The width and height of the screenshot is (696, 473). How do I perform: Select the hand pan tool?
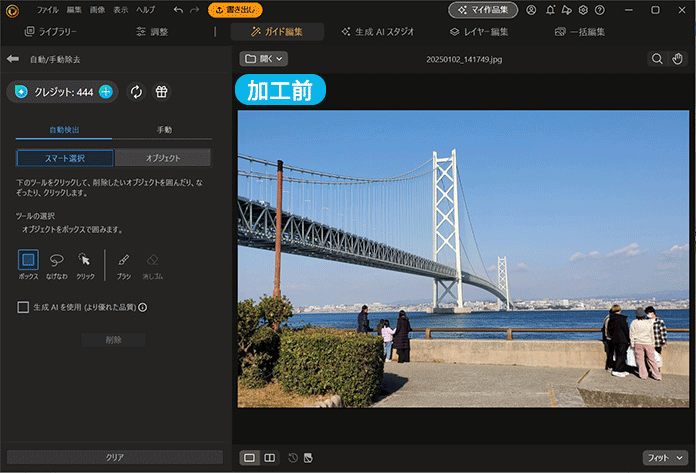point(677,59)
